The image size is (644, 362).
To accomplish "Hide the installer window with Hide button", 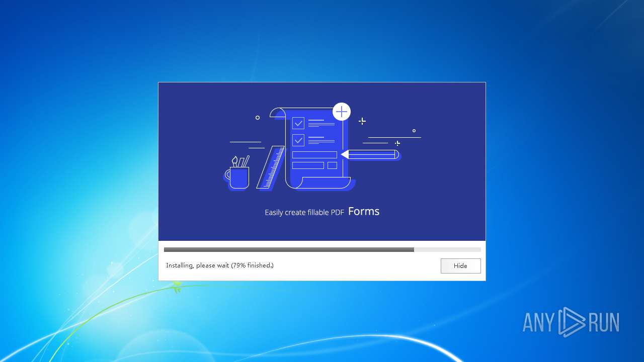I will (x=460, y=266).
